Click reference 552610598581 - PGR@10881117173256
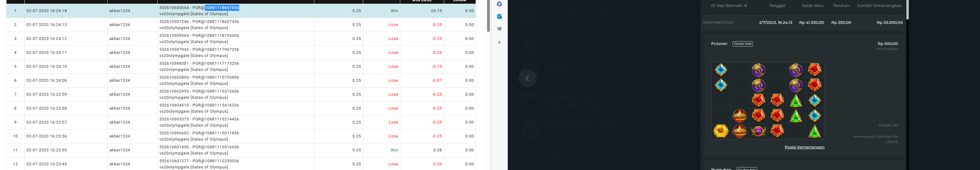This screenshot has width=980, height=170. tap(199, 63)
